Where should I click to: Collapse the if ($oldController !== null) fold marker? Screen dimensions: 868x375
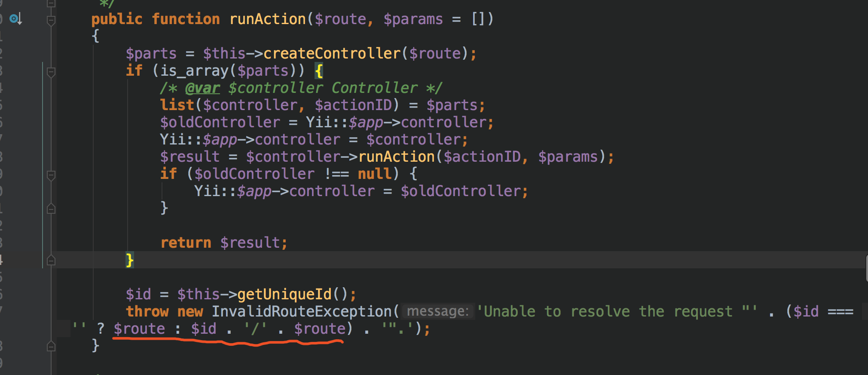pos(51,175)
